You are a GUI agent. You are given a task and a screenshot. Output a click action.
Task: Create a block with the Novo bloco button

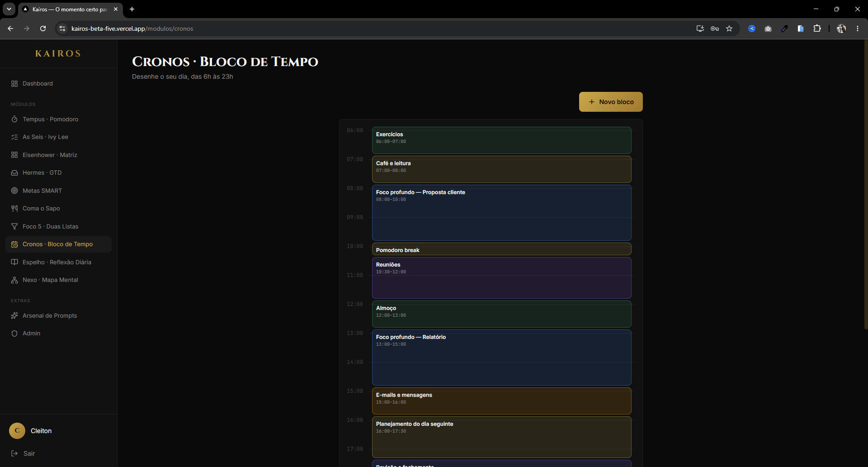[611, 102]
